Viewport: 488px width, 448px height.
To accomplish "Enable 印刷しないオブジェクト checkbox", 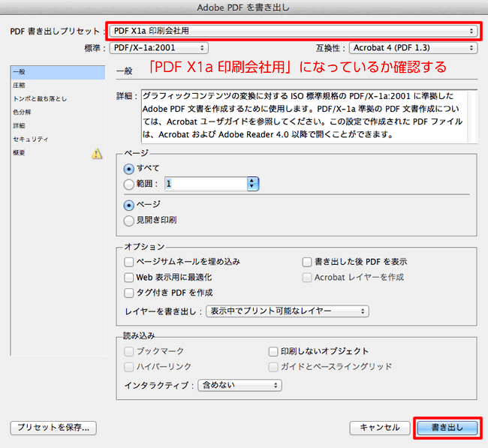I will (x=273, y=351).
